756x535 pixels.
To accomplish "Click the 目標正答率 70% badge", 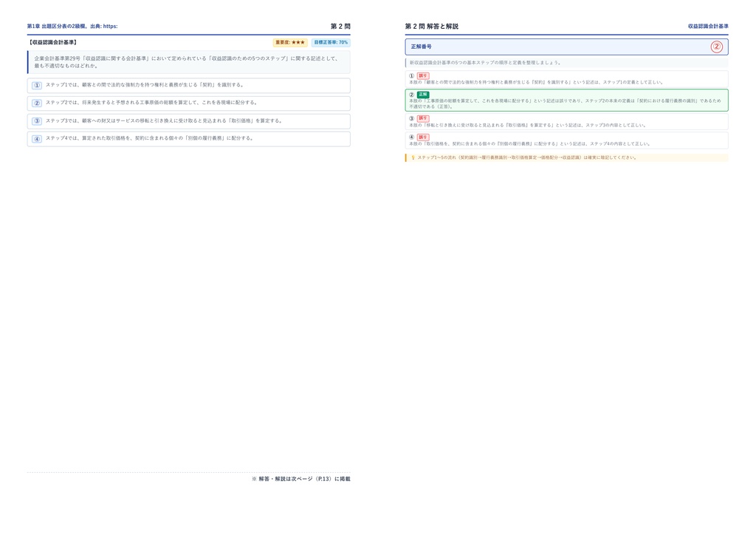I will (331, 42).
